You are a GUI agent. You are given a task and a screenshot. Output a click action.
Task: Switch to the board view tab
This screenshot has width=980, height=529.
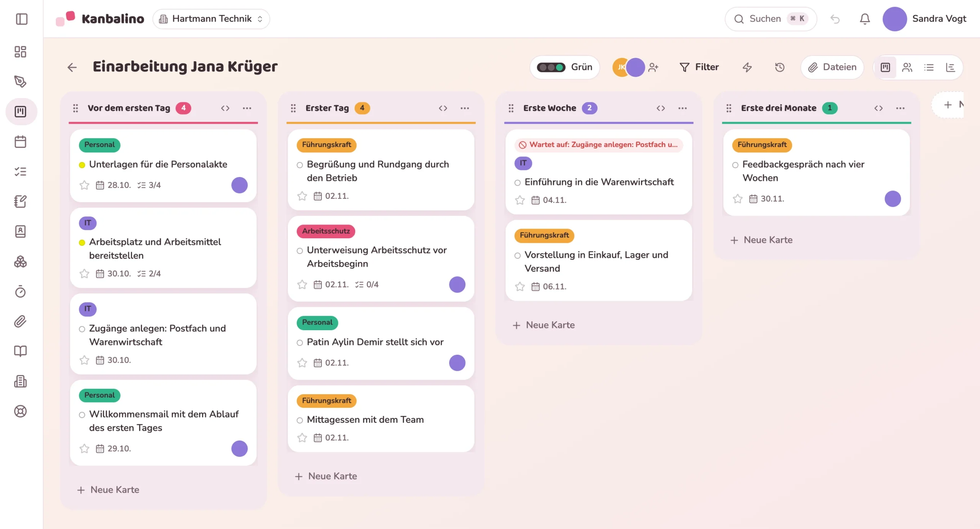(885, 67)
